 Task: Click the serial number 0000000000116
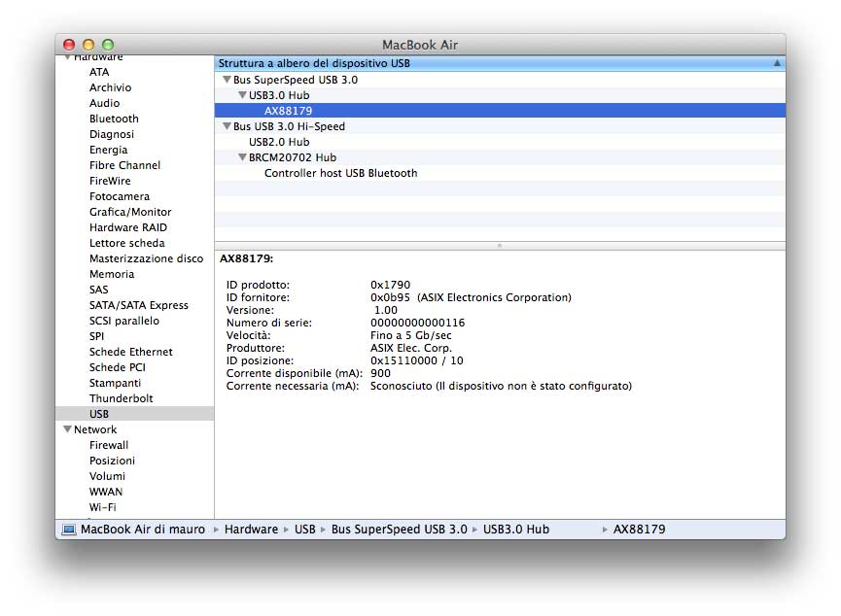418,323
